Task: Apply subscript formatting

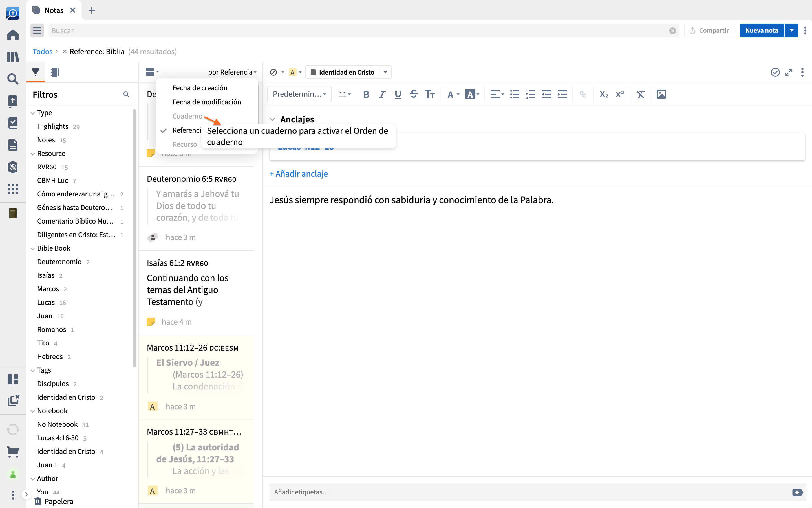Action: click(604, 95)
